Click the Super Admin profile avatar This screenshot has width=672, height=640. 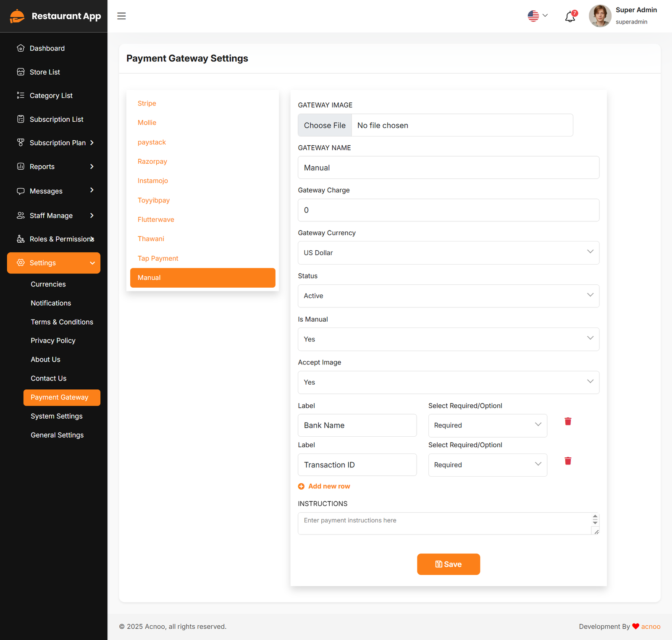click(x=600, y=16)
